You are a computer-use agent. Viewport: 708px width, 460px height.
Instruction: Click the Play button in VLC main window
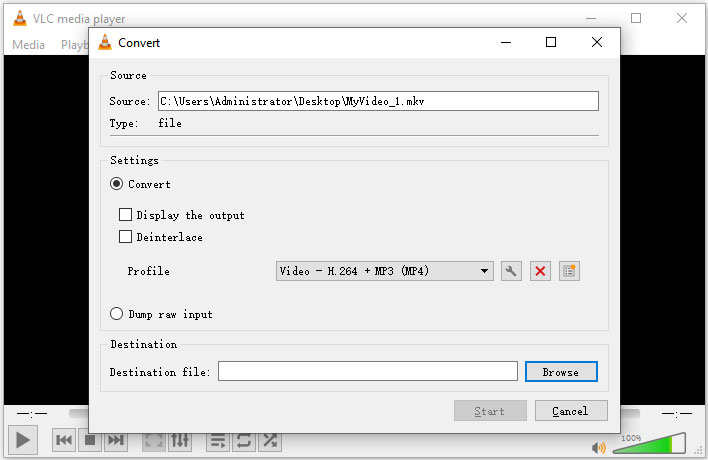point(23,440)
